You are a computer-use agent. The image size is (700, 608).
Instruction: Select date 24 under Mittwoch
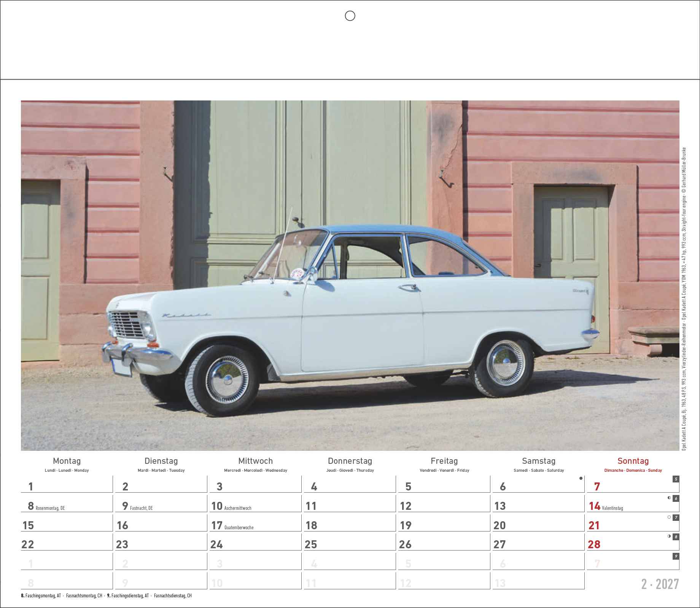(216, 544)
